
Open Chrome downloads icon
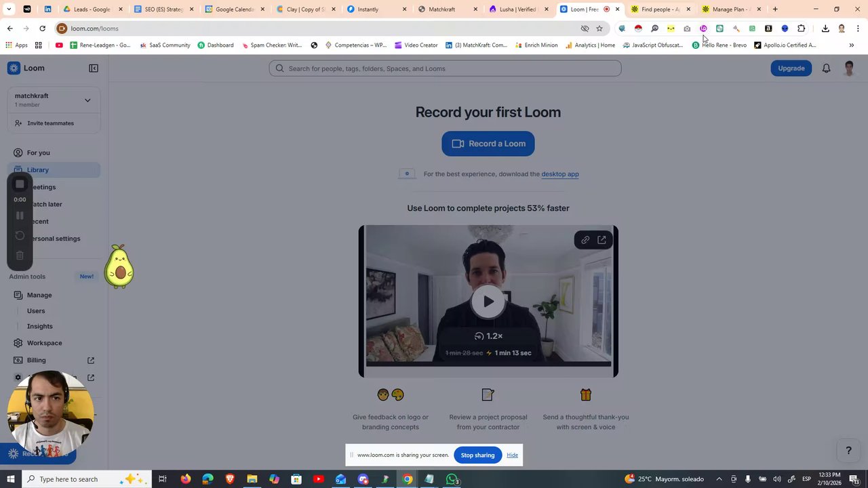point(825,28)
